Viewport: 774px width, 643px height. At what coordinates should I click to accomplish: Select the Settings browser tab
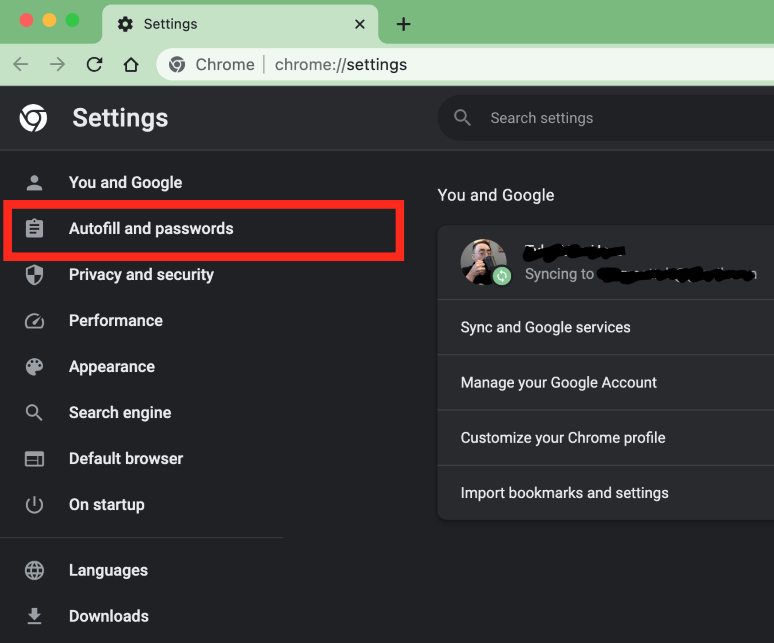240,24
